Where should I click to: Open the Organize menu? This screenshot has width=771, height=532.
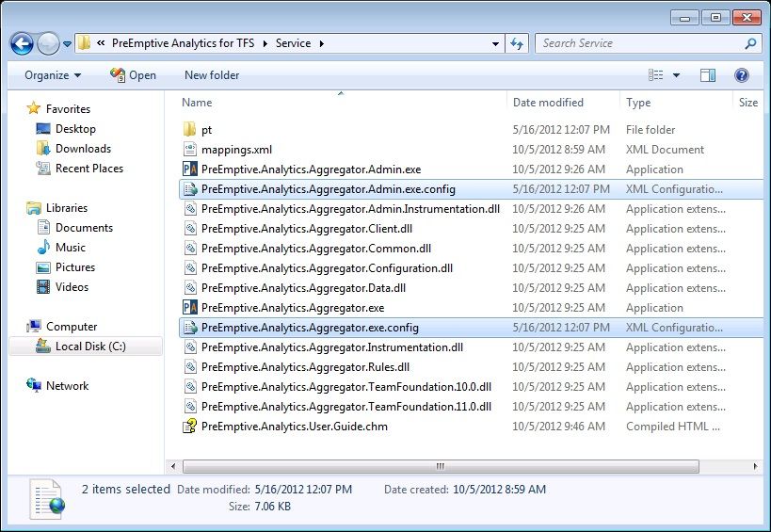pos(53,75)
